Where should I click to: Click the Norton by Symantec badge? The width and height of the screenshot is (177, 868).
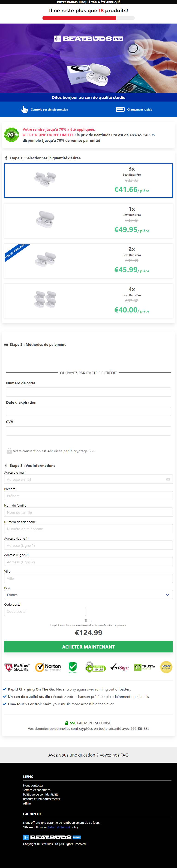pos(48,667)
